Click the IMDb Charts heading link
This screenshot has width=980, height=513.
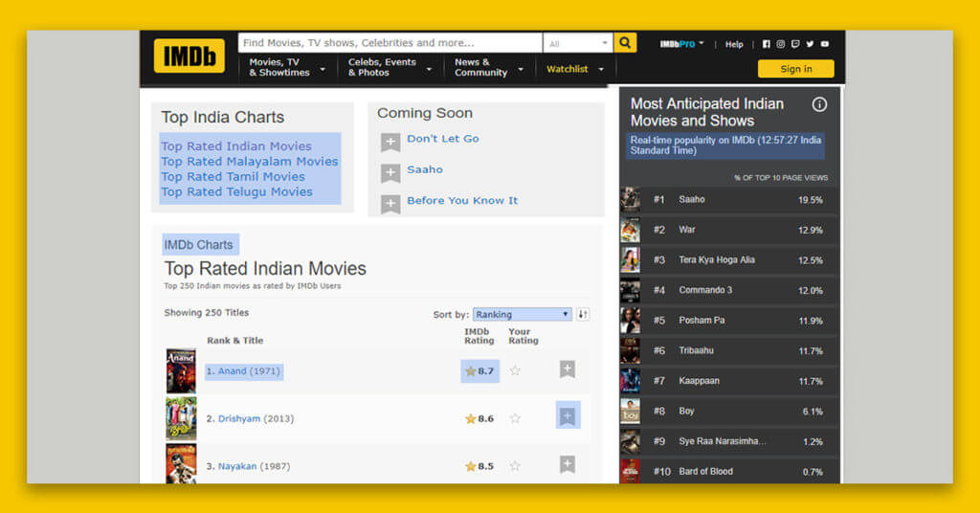coord(199,245)
